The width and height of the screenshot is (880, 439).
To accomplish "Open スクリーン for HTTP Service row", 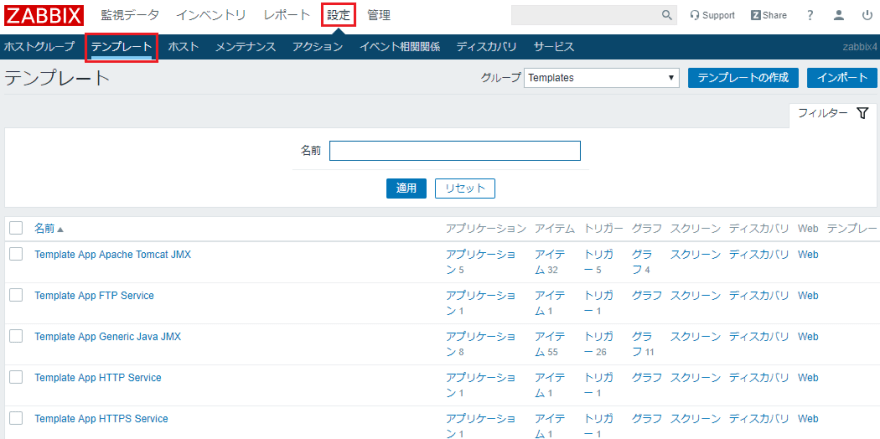I will [x=695, y=377].
